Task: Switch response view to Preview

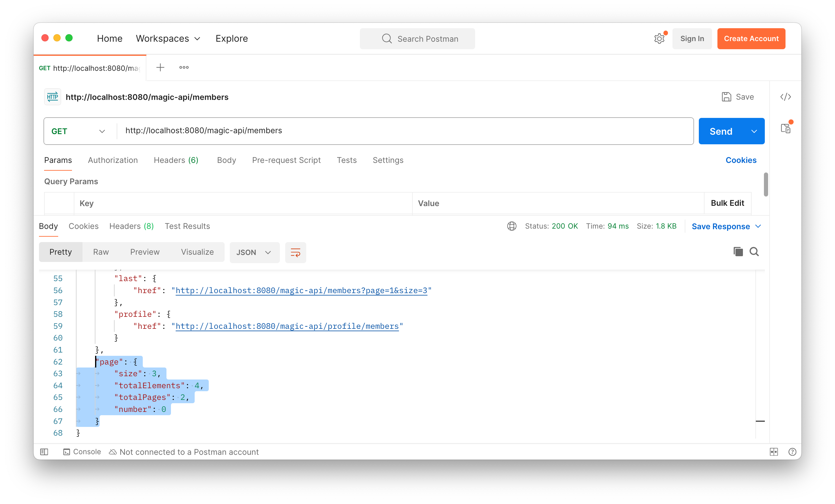Action: click(145, 252)
